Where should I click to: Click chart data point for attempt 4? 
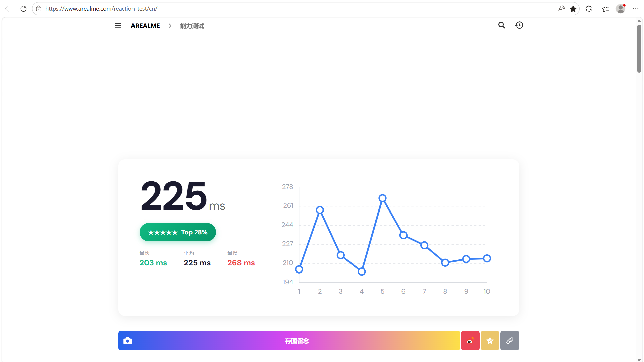coord(362,271)
